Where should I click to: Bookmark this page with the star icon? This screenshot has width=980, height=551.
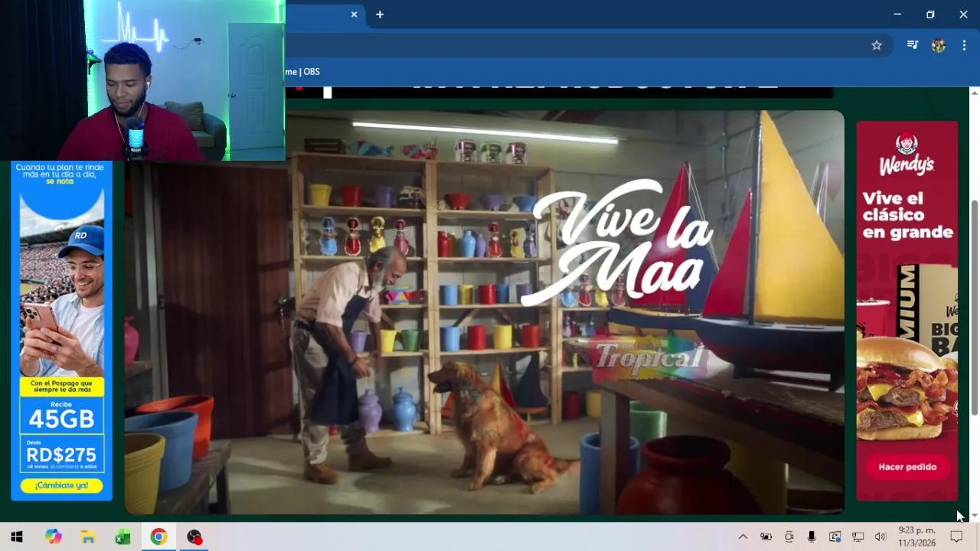[x=877, y=45]
